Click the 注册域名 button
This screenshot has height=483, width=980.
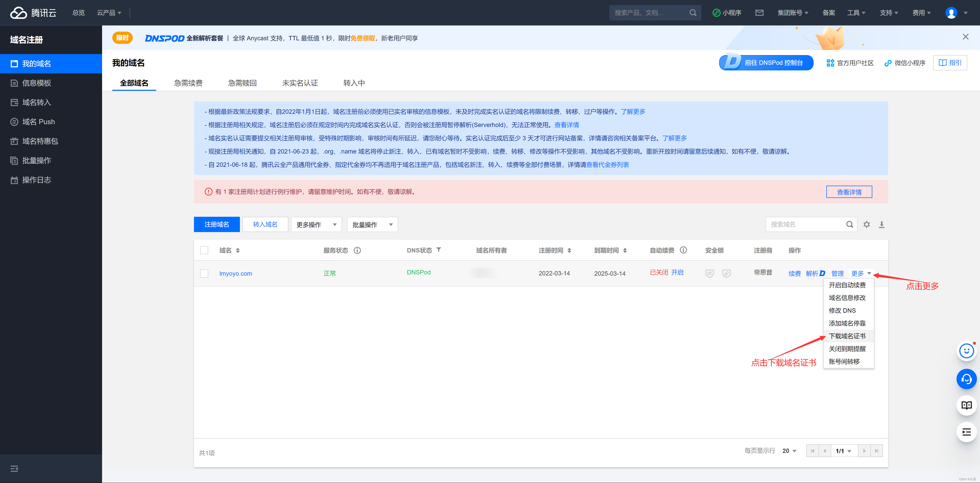[216, 224]
